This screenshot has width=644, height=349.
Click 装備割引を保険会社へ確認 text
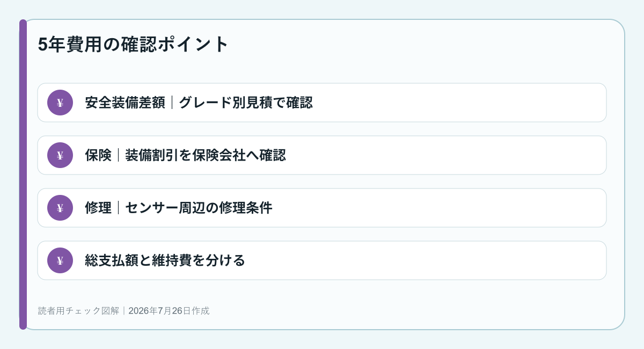pyautogui.click(x=205, y=155)
